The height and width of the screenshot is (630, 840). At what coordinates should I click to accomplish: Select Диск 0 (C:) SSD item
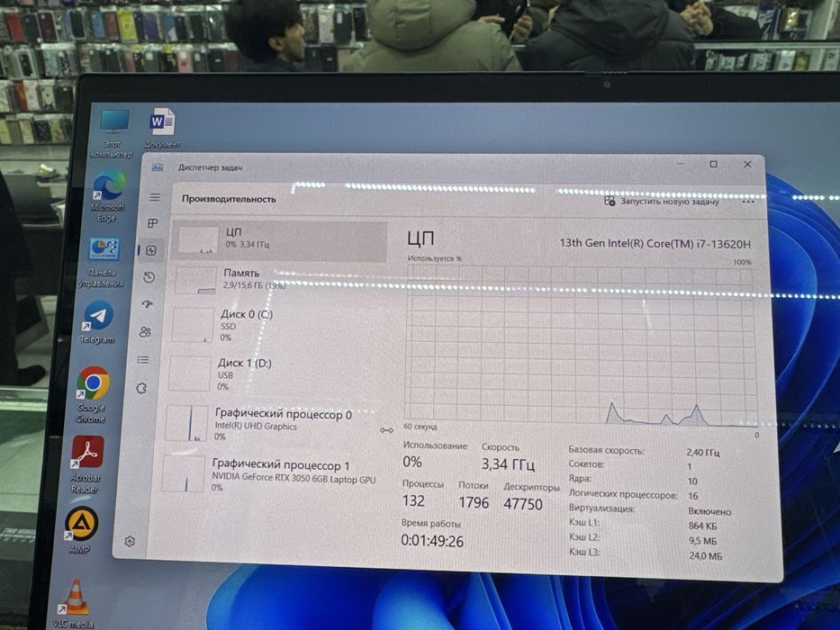tap(276, 325)
